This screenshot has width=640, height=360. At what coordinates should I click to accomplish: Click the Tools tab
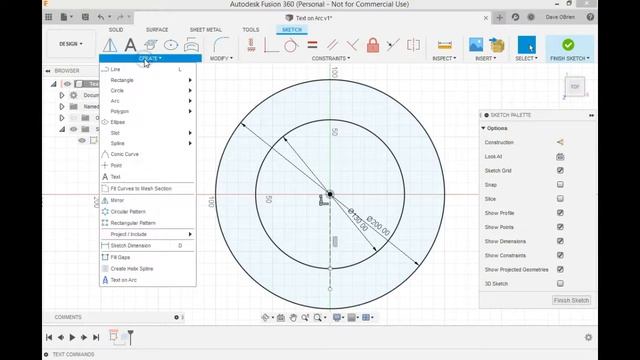pos(251,30)
